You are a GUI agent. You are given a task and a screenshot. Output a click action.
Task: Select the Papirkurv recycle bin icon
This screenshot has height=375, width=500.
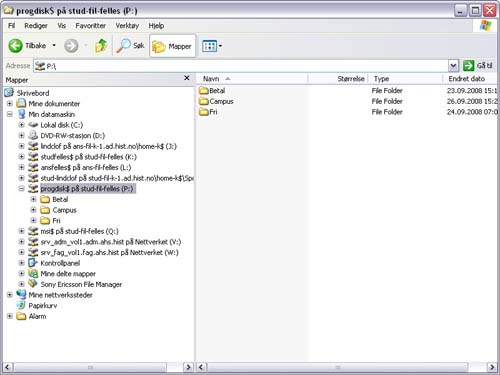21,305
